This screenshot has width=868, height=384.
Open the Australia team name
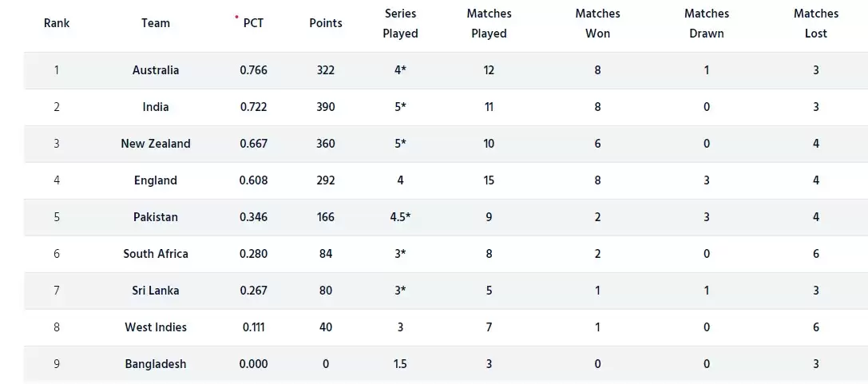point(156,70)
